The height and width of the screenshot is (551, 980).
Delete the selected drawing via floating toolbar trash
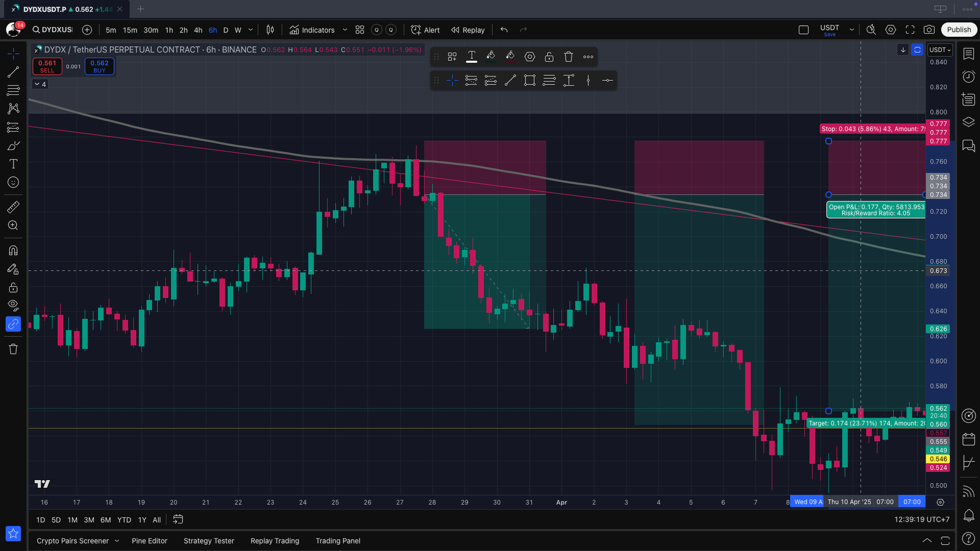click(568, 57)
